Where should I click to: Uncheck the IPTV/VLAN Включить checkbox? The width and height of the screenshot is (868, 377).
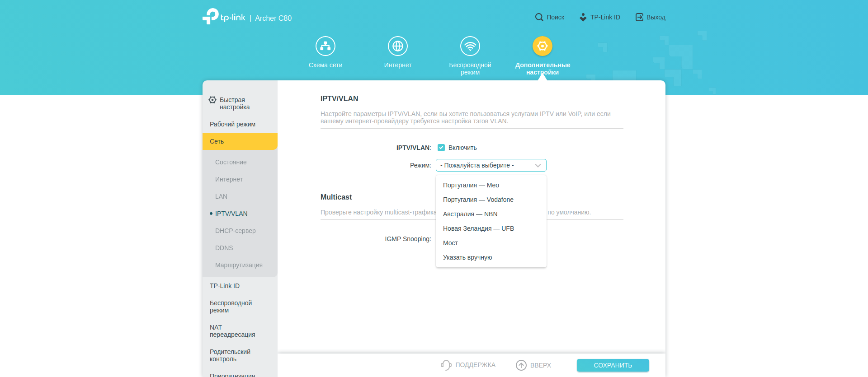pyautogui.click(x=441, y=148)
